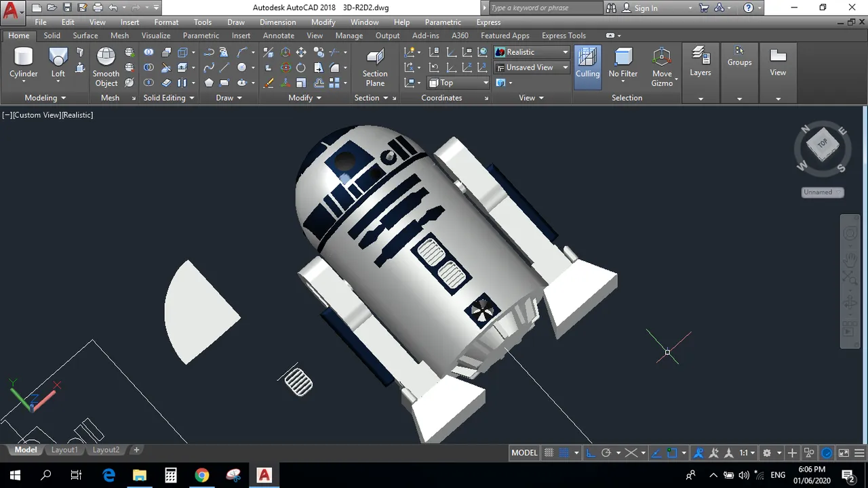
Task: Toggle Ortho mode in status bar
Action: point(590,453)
